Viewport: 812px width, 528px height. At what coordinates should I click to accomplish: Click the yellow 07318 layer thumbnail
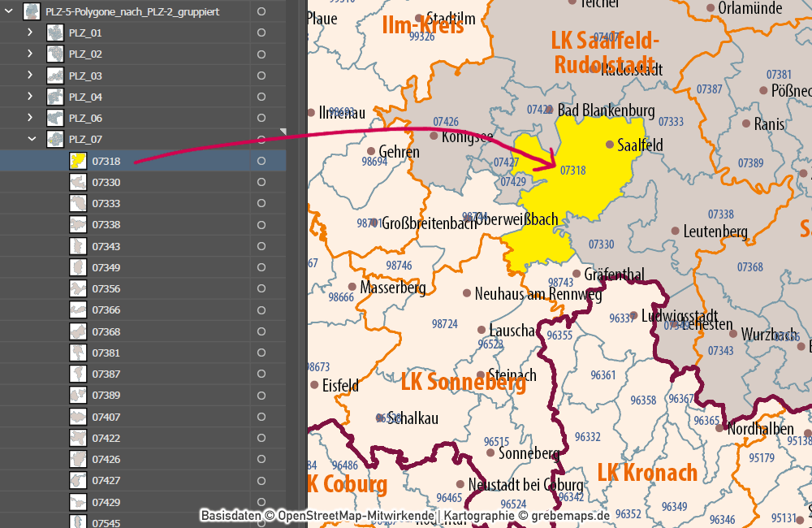(x=78, y=161)
